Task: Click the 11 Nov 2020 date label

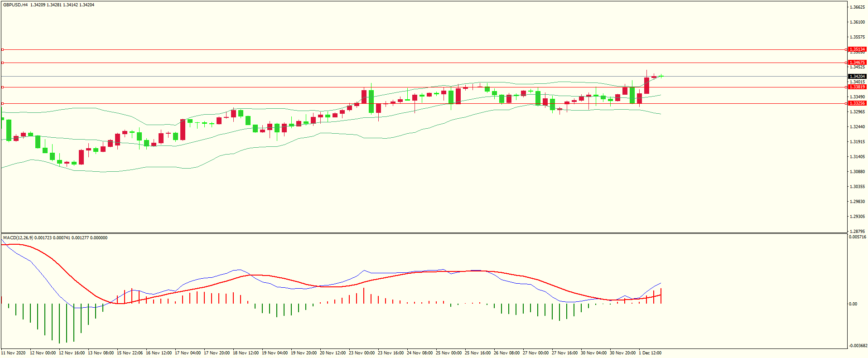Action: (14, 353)
